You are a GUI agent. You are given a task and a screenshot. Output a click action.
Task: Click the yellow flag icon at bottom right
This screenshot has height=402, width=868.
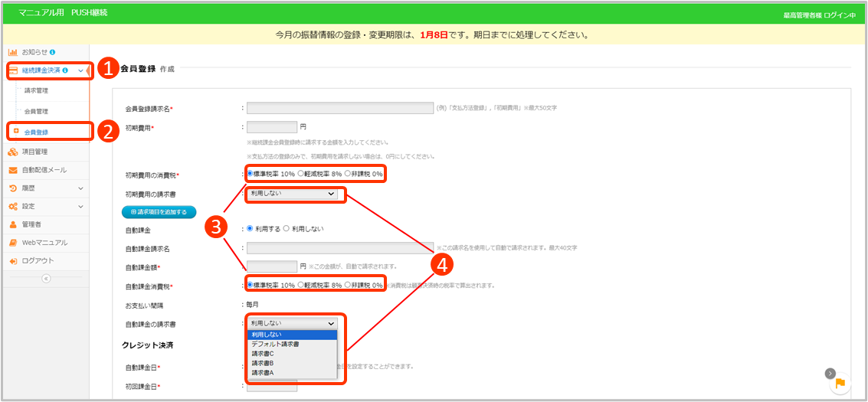840,383
